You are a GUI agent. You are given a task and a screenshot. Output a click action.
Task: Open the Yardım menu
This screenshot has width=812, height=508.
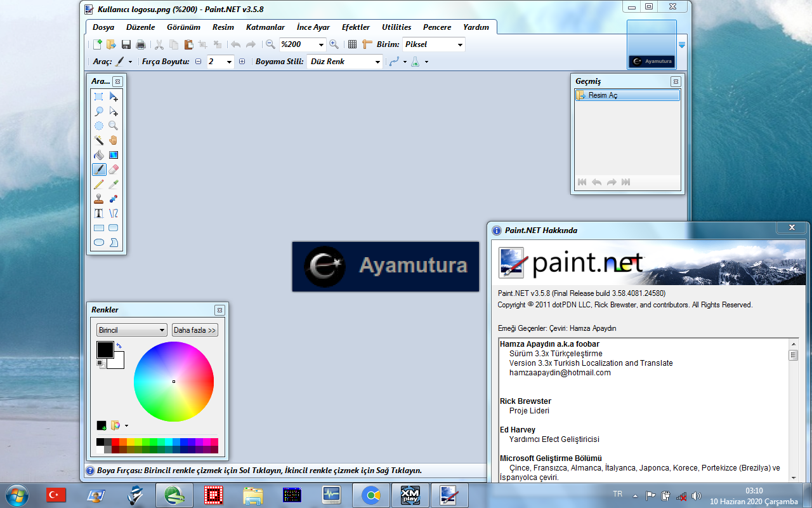click(476, 27)
